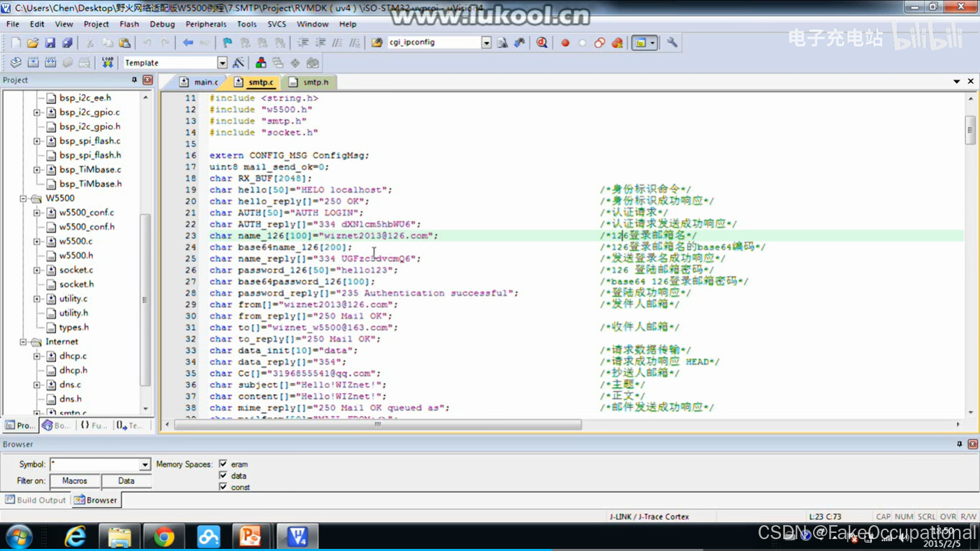Pin the Project panel
980x551 pixels.
pyautogui.click(x=134, y=80)
